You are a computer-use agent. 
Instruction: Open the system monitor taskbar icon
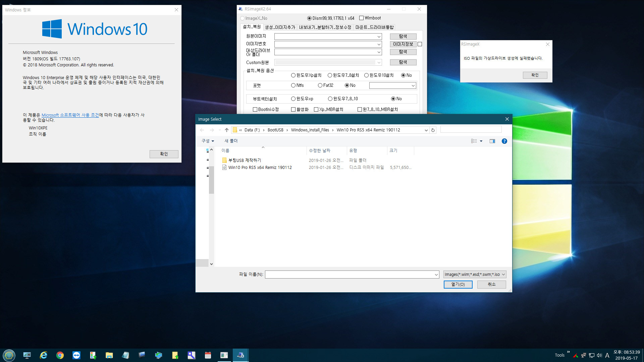point(27,355)
